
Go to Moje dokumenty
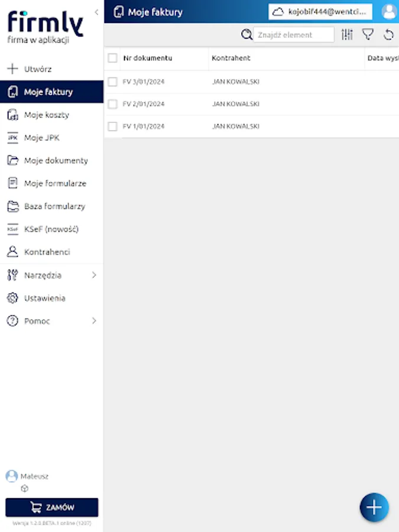tap(51, 160)
